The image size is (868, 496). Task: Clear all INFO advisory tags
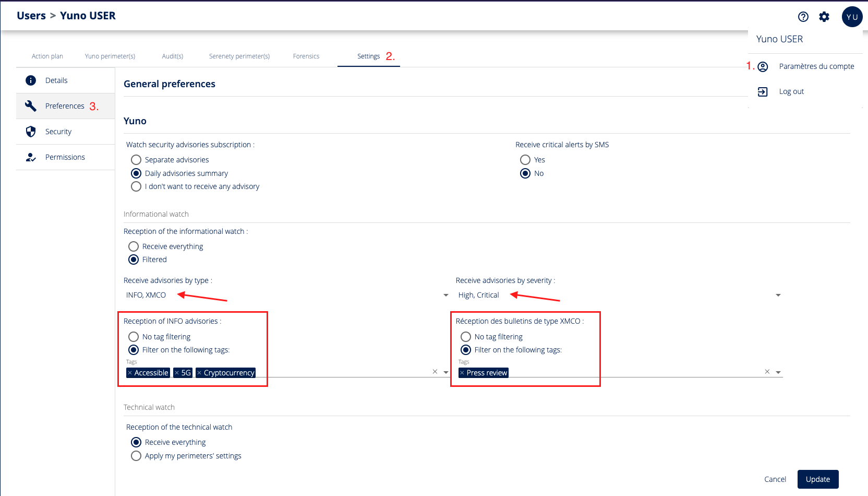[435, 372]
